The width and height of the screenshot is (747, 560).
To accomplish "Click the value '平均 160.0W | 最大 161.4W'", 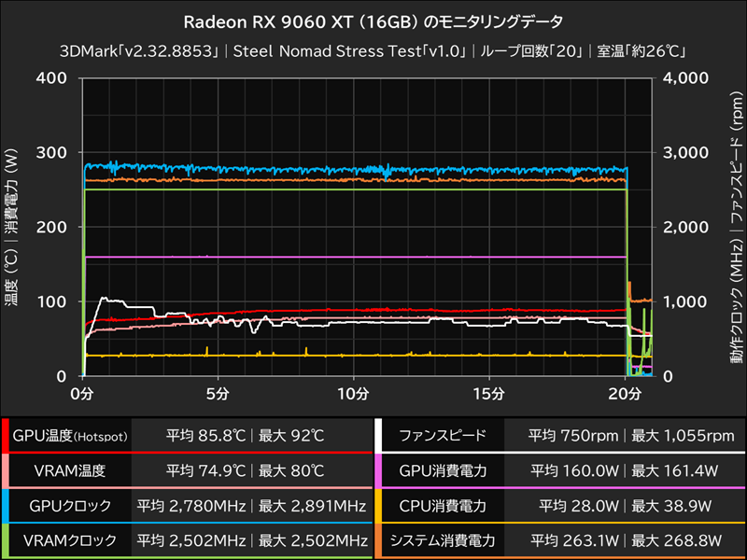I will pos(625,471).
